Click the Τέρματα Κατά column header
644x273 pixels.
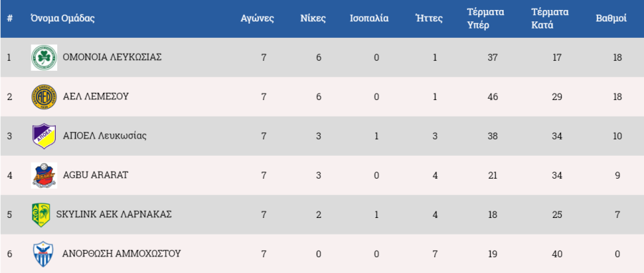pos(550,19)
